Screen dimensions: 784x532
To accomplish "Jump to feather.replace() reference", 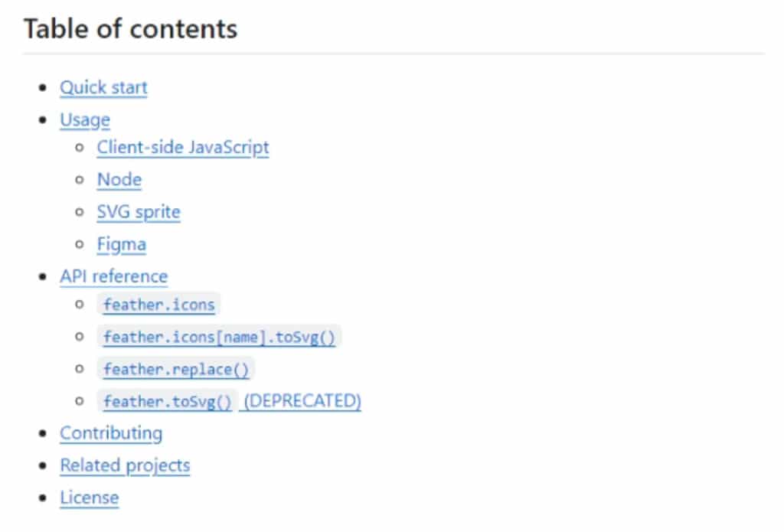I will point(176,370).
